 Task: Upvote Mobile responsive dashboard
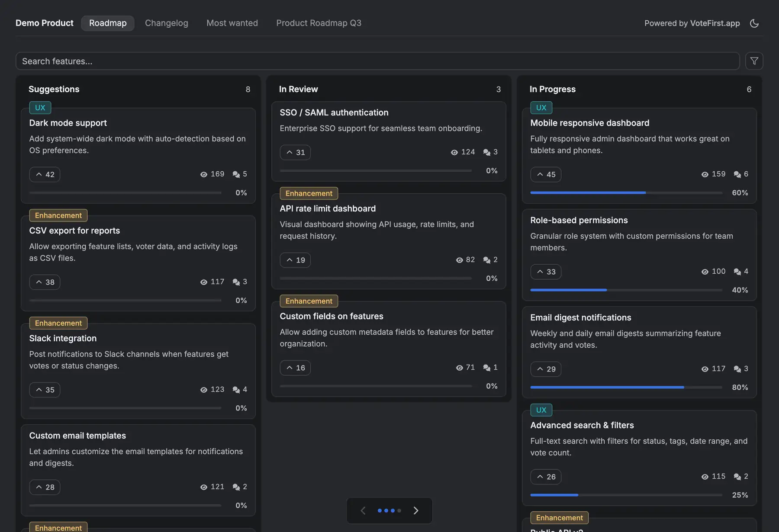(x=546, y=174)
